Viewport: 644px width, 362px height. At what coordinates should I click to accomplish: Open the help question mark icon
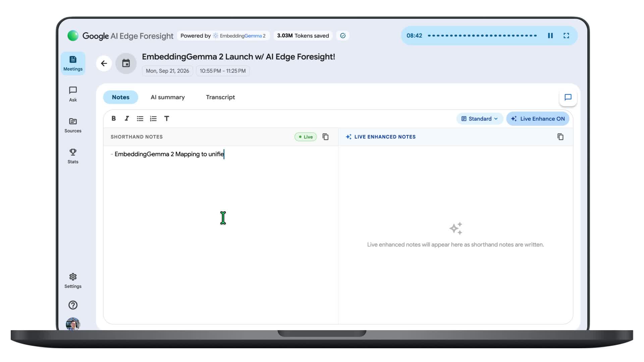coord(73,305)
